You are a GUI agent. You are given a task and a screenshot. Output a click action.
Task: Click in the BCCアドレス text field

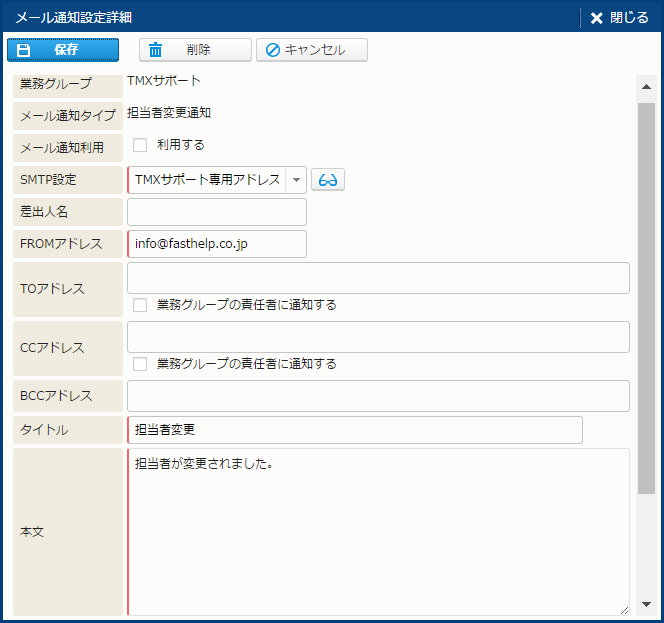coord(378,396)
